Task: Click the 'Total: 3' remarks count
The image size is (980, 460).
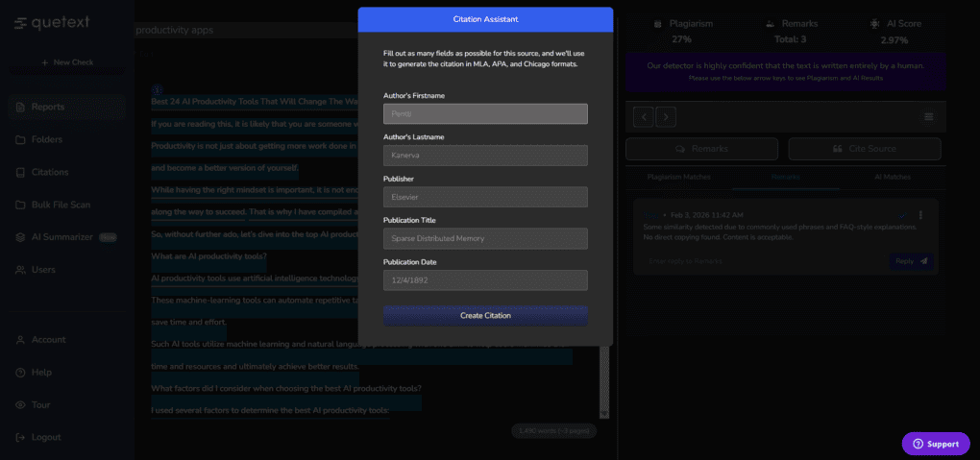Action: point(790,39)
